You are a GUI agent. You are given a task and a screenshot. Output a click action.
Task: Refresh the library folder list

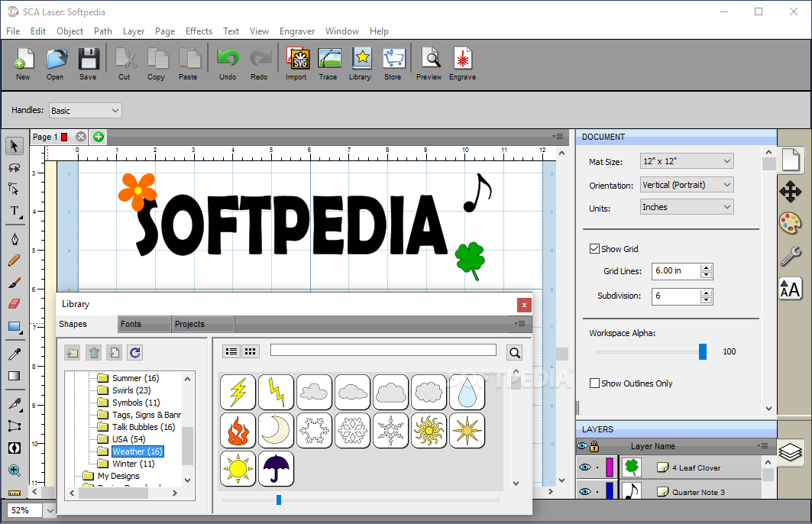[135, 353]
